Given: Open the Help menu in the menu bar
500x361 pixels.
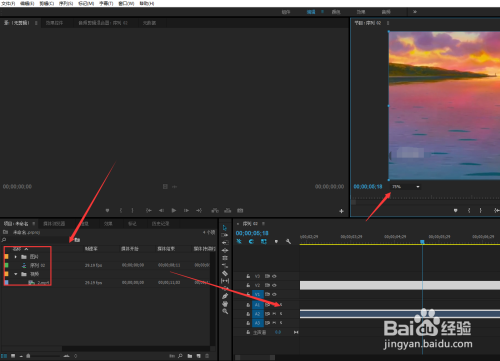Looking at the screenshot, I should (x=147, y=3).
